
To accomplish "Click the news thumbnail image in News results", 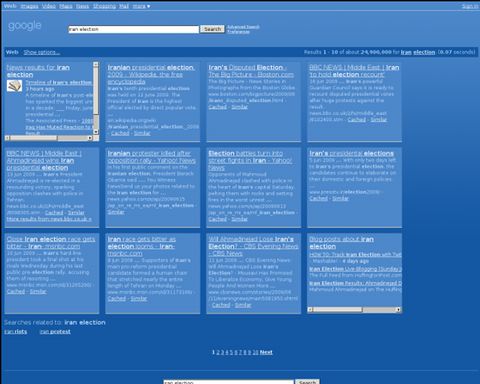I will [x=14, y=86].
